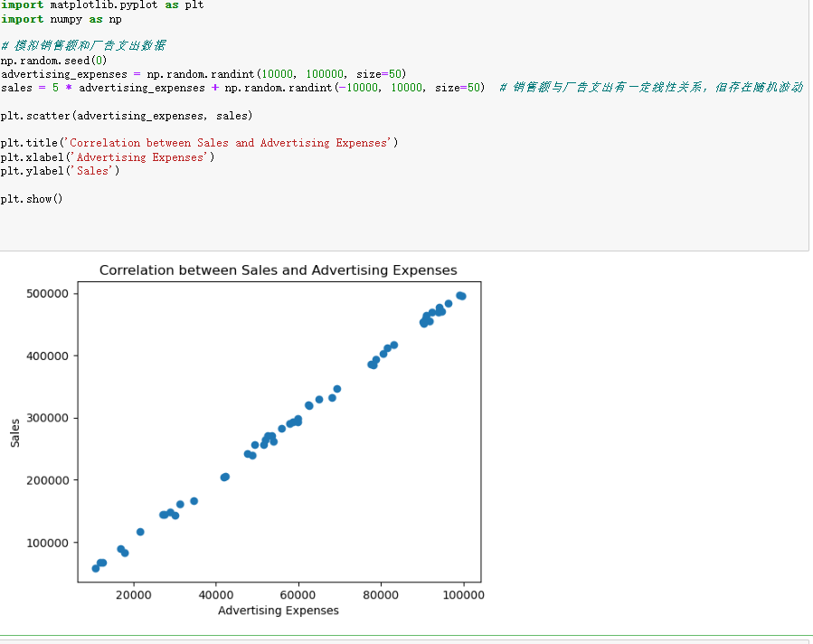Click the plt.show() call
This screenshot has width=813, height=644.
[34, 198]
